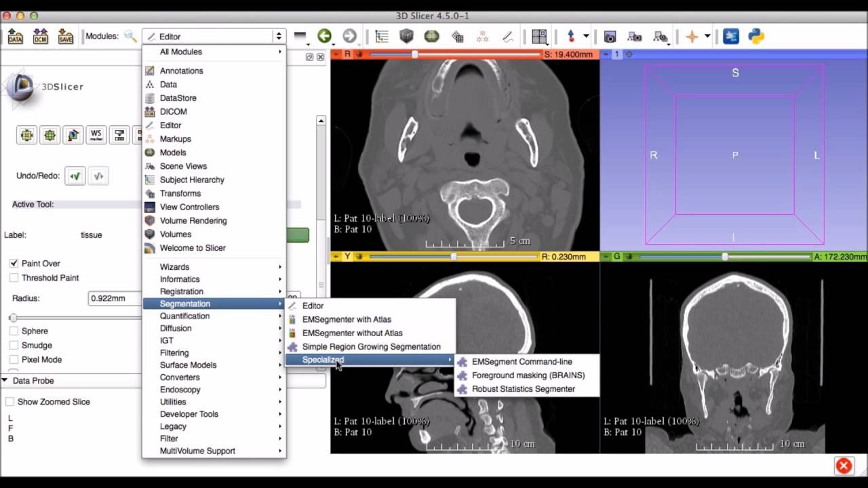Image resolution: width=868 pixels, height=488 pixels.
Task: Click the mouse mode fiducial arrow icon
Action: [571, 37]
